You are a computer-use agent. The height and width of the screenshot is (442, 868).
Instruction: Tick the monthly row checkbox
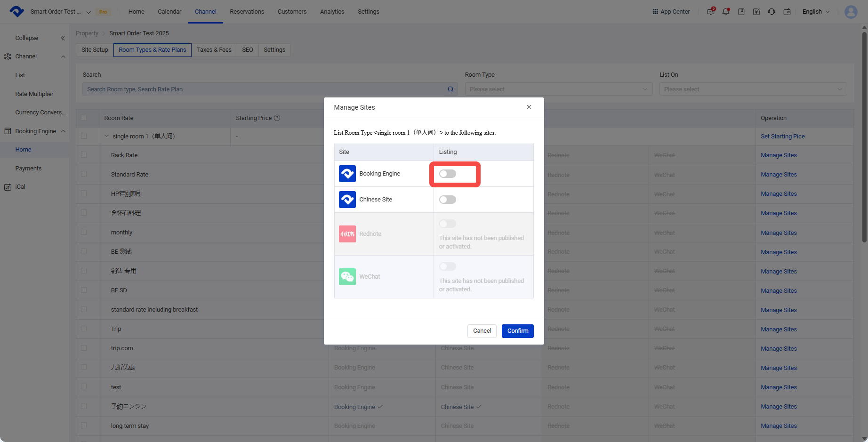84,232
